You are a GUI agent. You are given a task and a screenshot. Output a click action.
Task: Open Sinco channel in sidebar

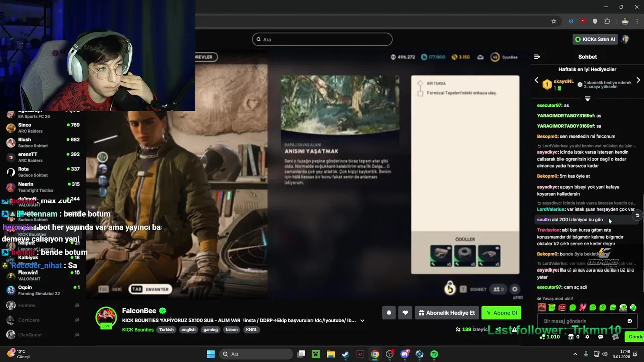point(43,128)
